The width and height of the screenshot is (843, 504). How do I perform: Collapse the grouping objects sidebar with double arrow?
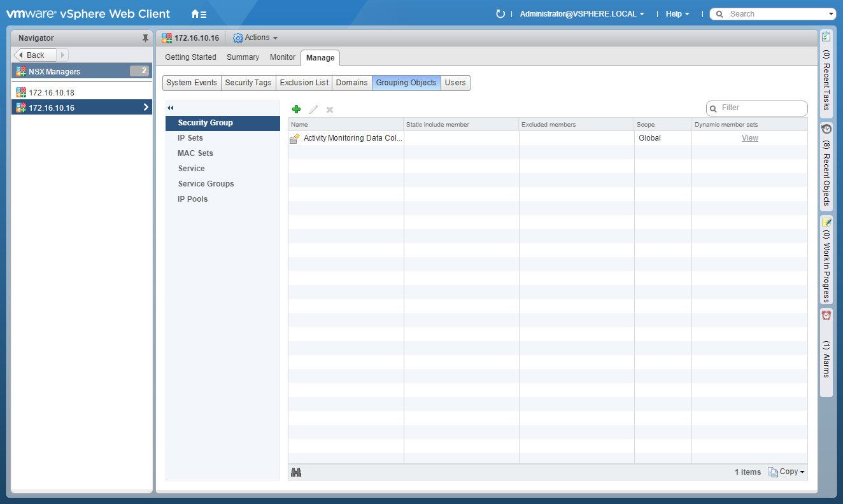point(171,108)
